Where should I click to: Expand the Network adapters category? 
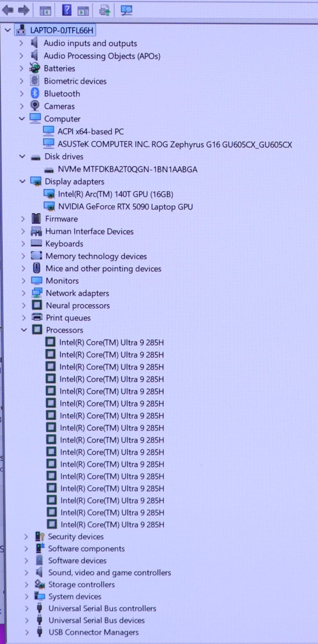(x=23, y=293)
